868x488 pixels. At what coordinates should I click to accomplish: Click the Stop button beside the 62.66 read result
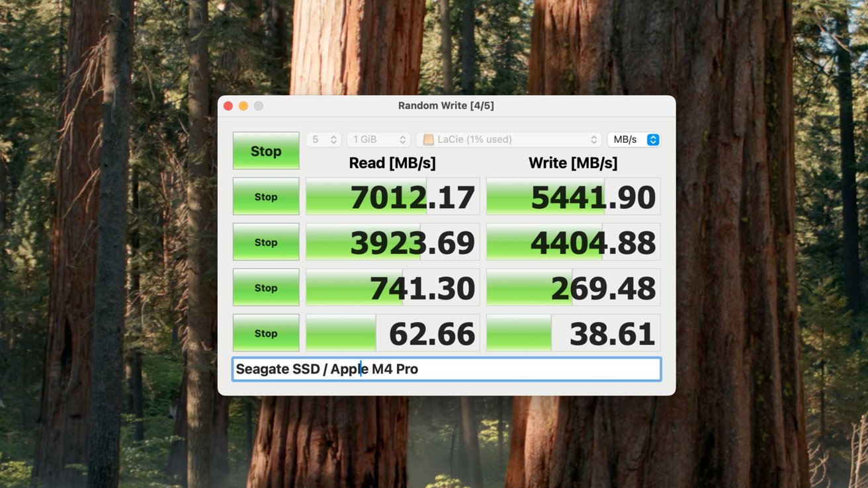tap(266, 333)
